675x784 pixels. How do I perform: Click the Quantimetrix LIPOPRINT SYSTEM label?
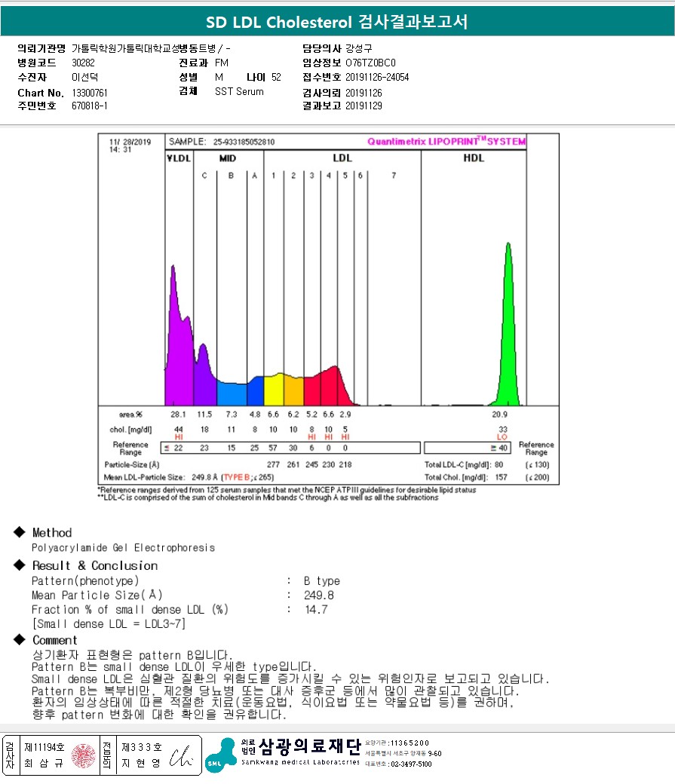[446, 142]
